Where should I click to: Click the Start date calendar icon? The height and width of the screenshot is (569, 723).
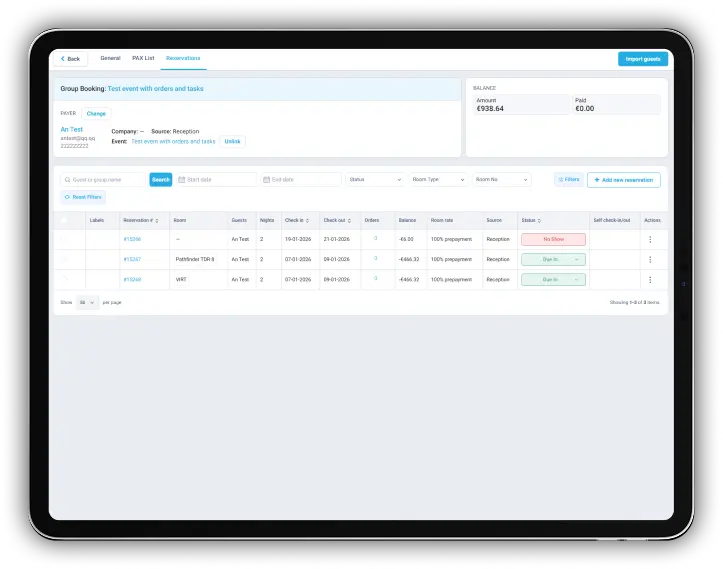(182, 180)
